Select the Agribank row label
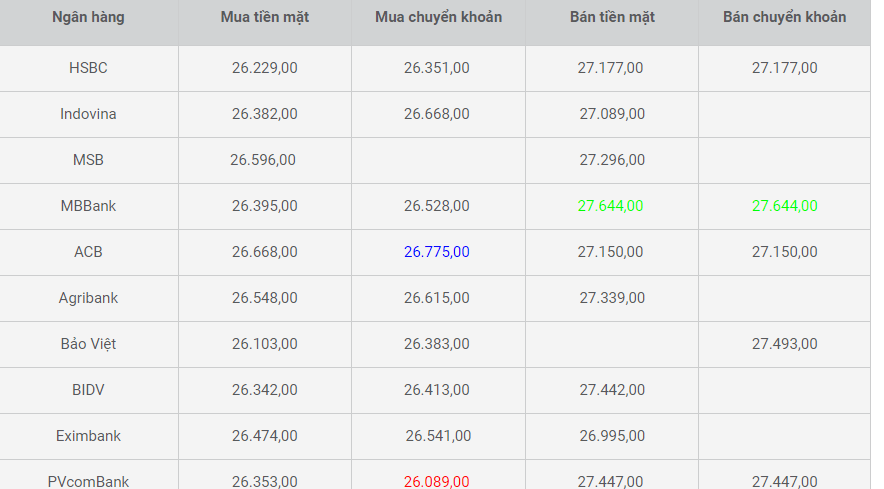The image size is (884, 489). [x=88, y=298]
